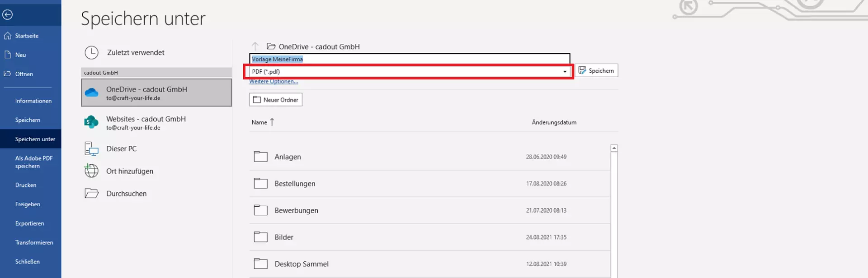Image resolution: width=868 pixels, height=278 pixels.
Task: Open the Bestellungen folder name
Action: click(x=295, y=183)
